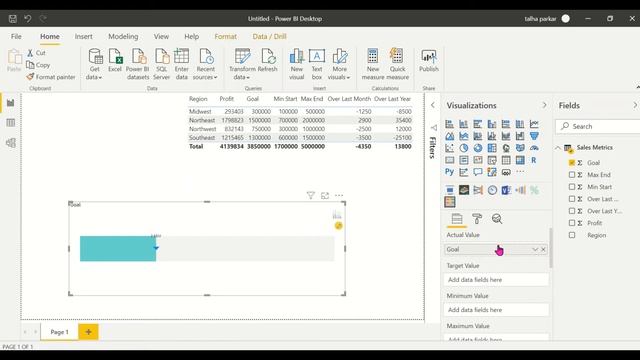640x360 pixels.
Task: Click the Visualizations pane scrollbar
Action: click(x=551, y=248)
